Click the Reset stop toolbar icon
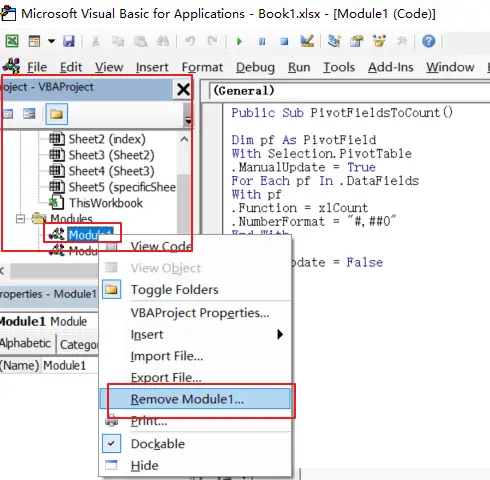 pos(284,41)
